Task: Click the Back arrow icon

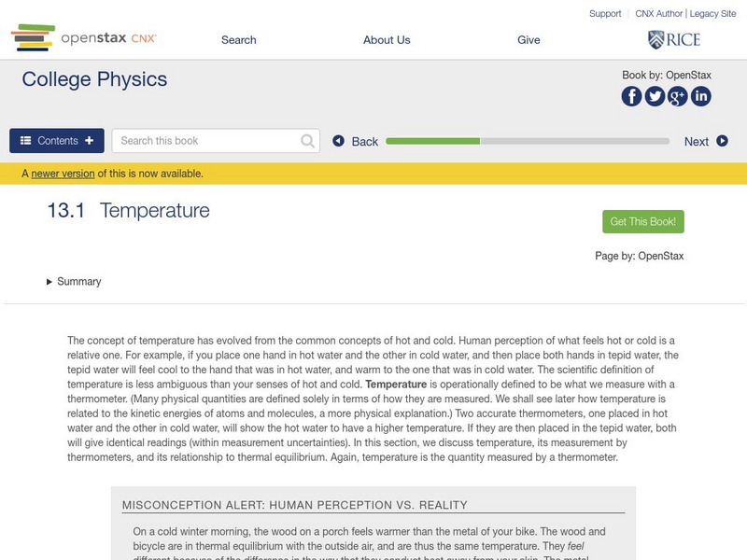Action: click(x=339, y=141)
